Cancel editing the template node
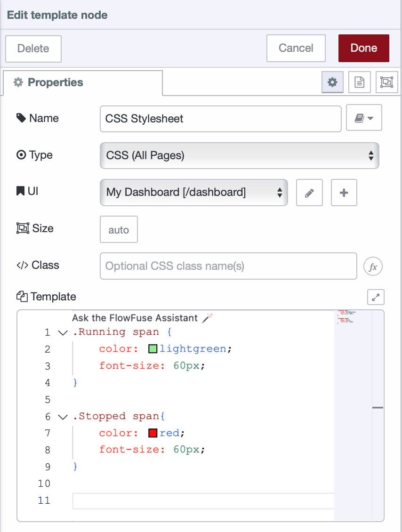This screenshot has width=402, height=532. click(296, 48)
